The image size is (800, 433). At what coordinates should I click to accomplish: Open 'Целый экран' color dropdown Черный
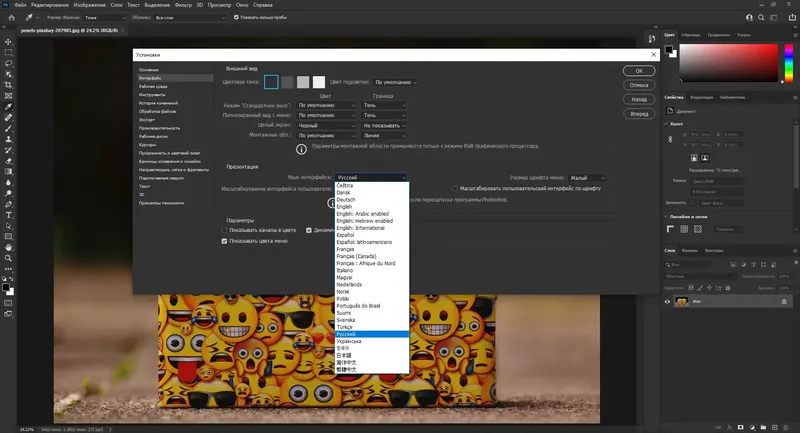click(326, 125)
